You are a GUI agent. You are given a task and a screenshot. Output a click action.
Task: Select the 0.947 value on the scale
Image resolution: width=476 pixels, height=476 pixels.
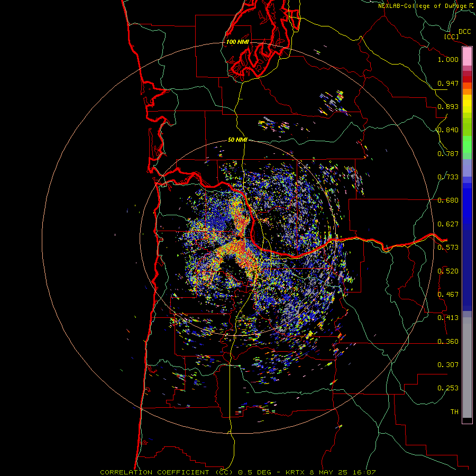[x=448, y=83]
